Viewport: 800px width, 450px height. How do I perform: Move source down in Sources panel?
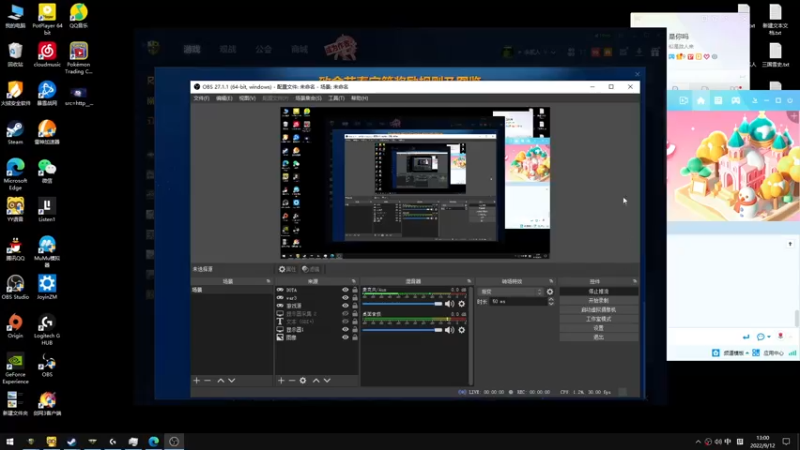327,381
